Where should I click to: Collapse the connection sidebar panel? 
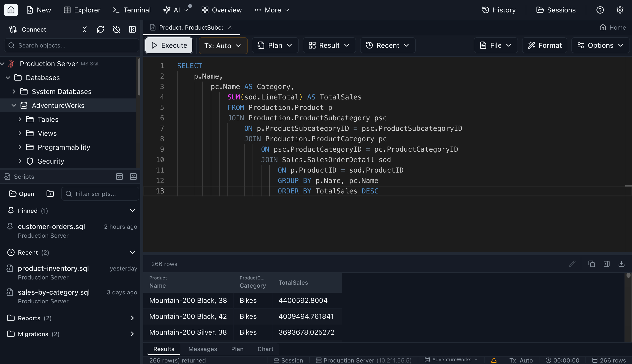[132, 29]
